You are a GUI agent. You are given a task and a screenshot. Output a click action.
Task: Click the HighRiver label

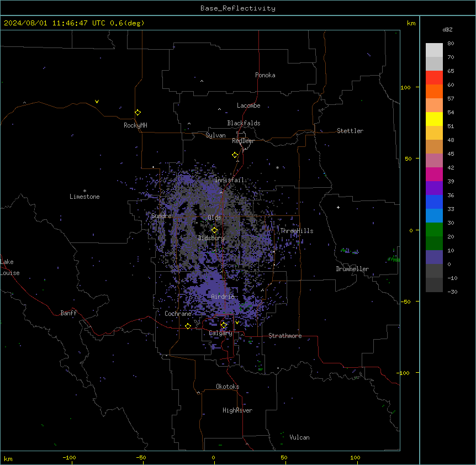pyautogui.click(x=237, y=410)
